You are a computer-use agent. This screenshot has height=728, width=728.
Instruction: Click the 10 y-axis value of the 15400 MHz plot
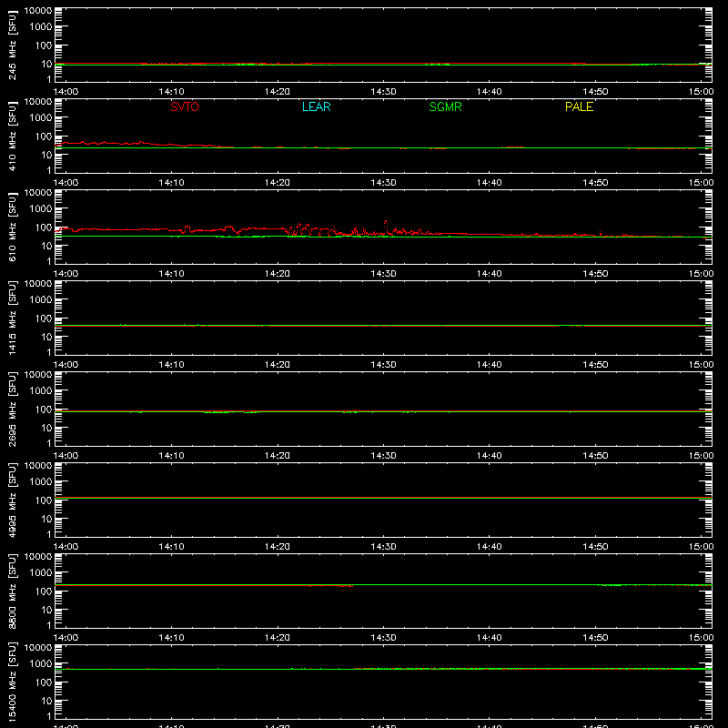click(46, 701)
